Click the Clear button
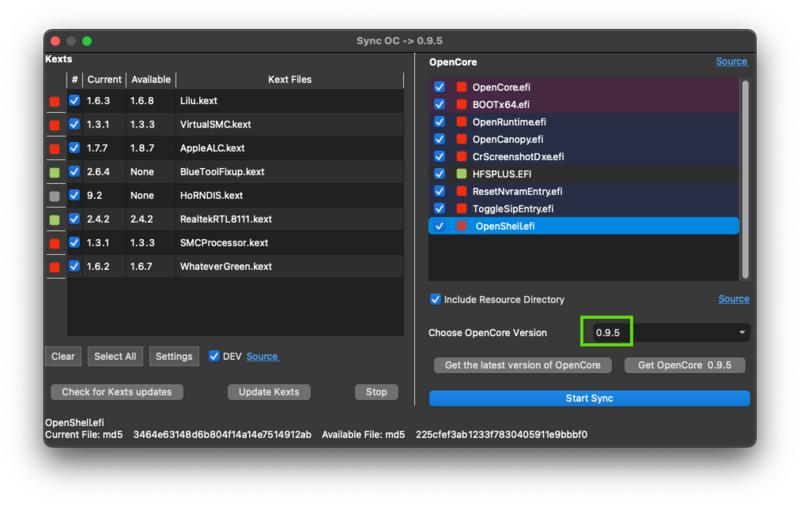The image size is (800, 505). [x=63, y=356]
